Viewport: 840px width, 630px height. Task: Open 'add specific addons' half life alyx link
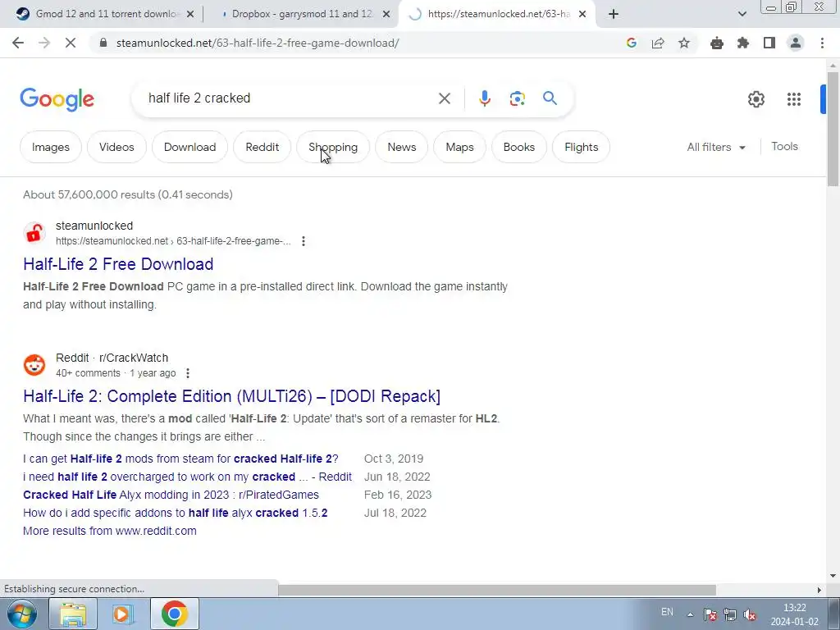point(176,513)
